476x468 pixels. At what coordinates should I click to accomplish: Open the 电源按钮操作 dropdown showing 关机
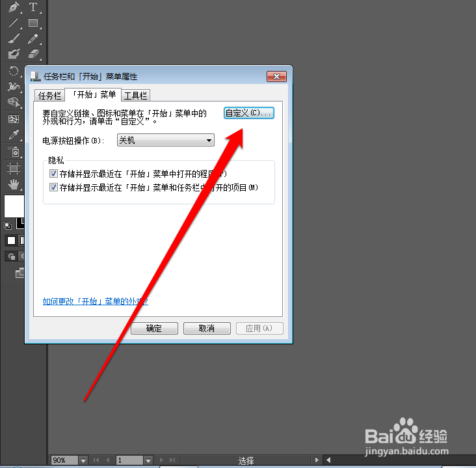(x=166, y=140)
